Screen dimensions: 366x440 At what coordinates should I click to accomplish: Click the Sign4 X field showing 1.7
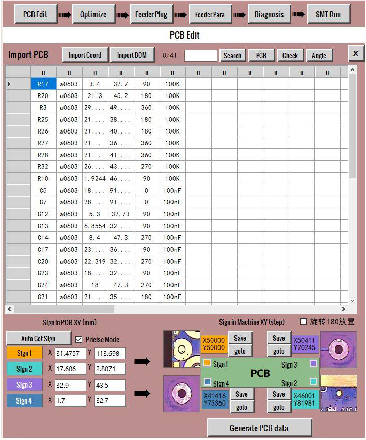70,400
